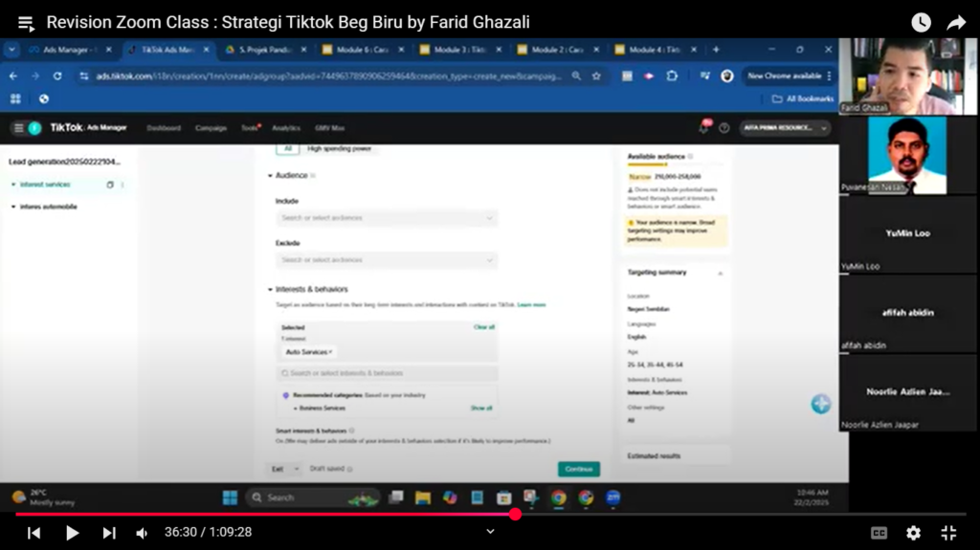Click the Learn more link

[531, 305]
